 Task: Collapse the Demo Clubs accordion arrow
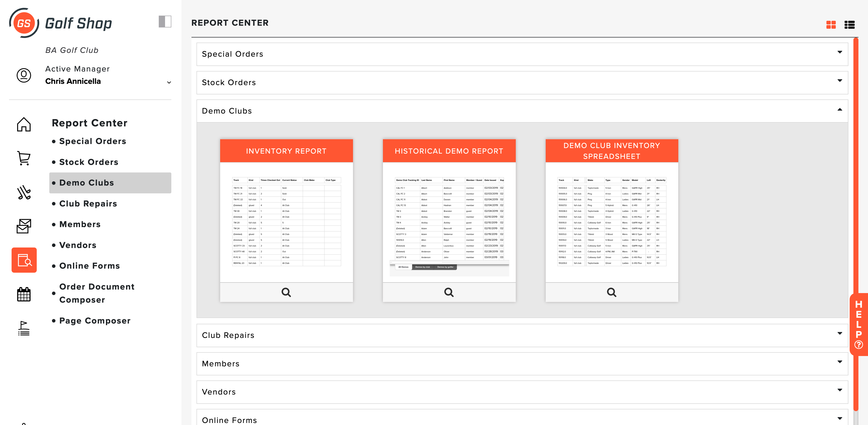coord(840,110)
